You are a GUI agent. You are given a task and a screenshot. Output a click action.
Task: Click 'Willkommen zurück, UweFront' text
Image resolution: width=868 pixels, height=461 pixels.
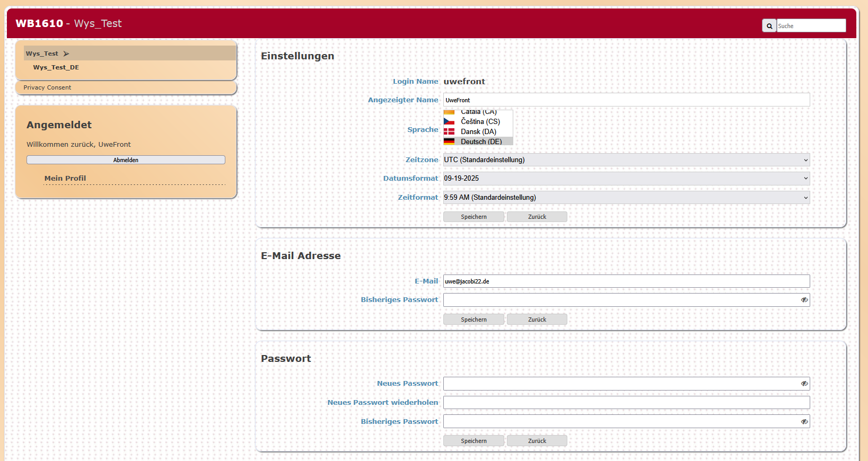pyautogui.click(x=78, y=144)
